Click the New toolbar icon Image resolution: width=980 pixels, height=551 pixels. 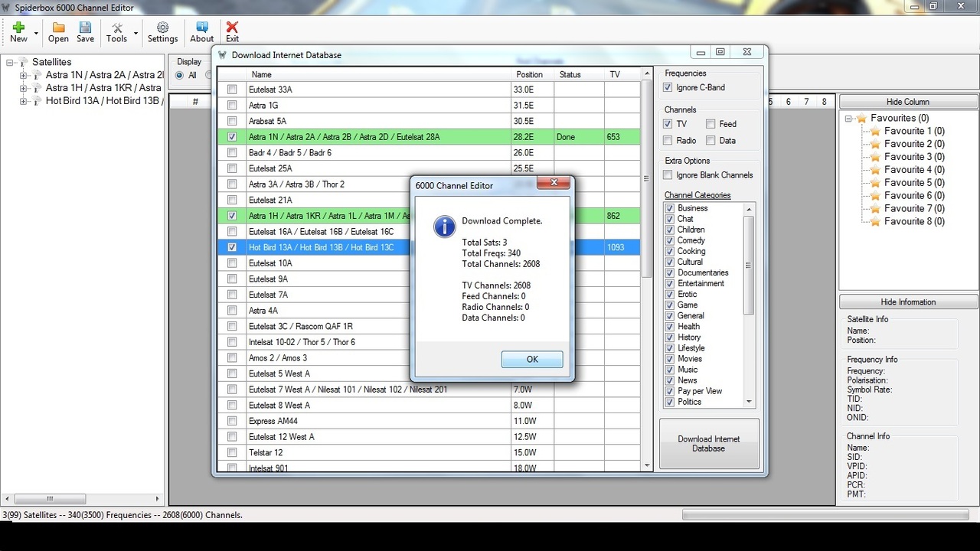(x=18, y=27)
